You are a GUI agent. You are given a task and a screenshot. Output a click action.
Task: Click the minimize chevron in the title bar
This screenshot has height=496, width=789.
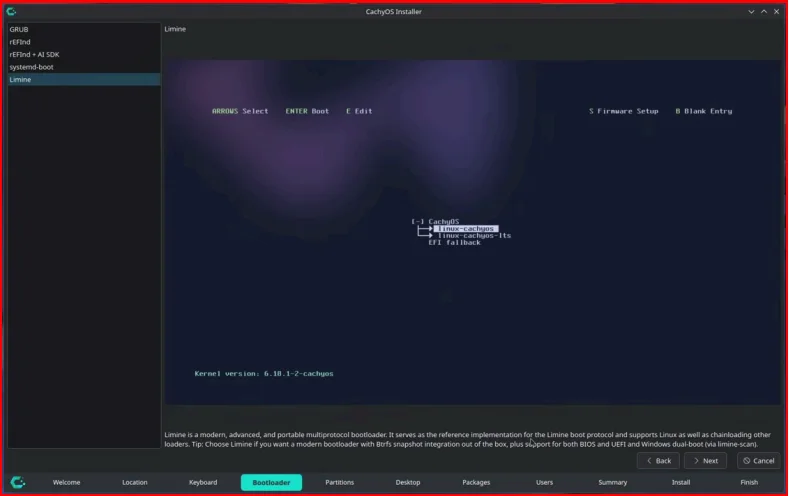[751, 11]
